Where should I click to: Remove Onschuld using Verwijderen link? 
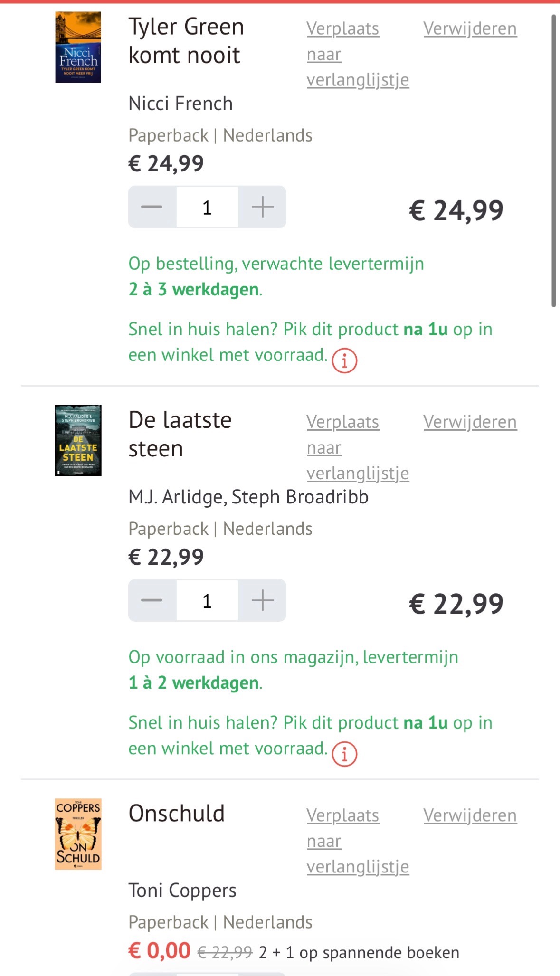click(x=471, y=815)
